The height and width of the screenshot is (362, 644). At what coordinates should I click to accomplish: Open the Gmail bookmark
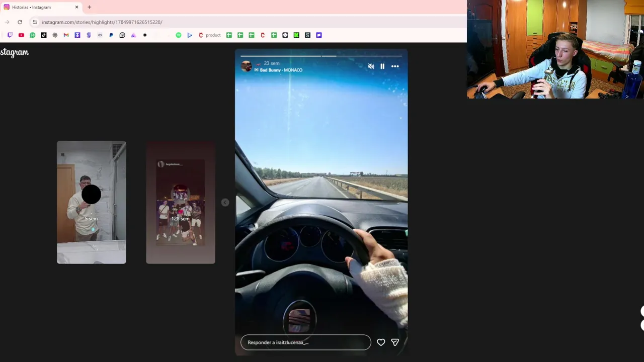point(66,35)
